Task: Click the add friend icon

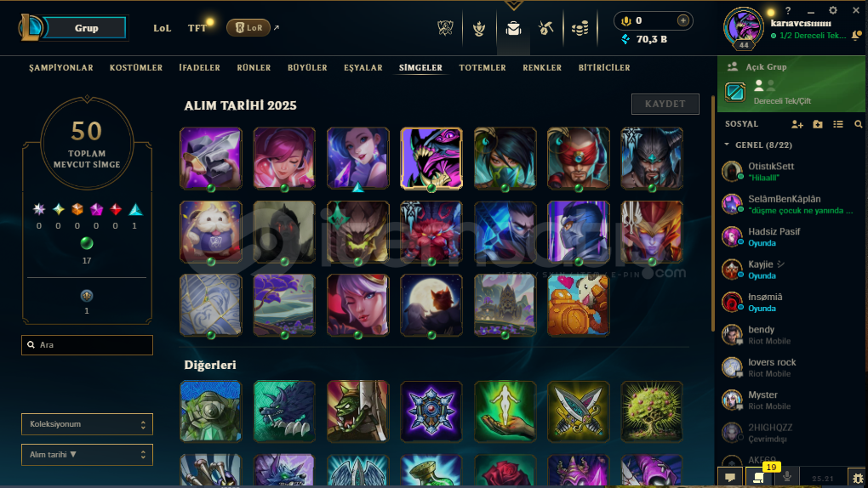Action: pyautogui.click(x=797, y=124)
